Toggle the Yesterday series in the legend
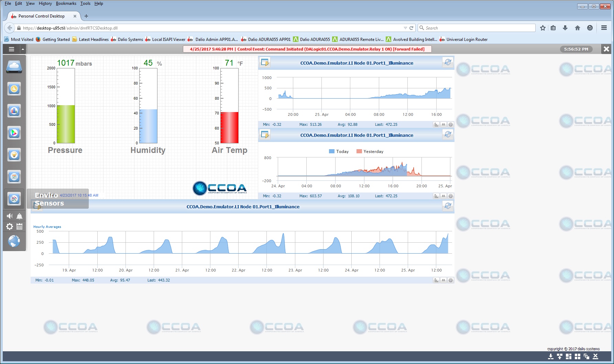This screenshot has width=614, height=364. point(370,152)
